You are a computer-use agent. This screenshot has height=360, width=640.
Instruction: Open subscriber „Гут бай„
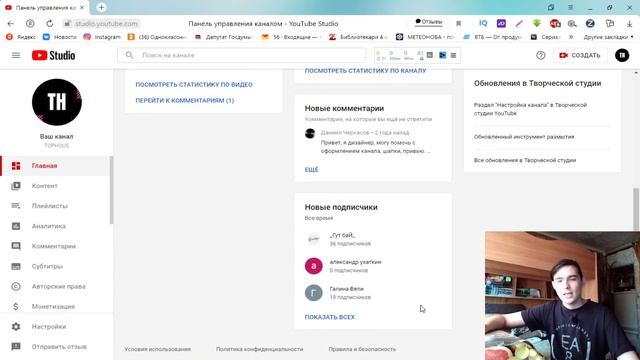point(338,239)
